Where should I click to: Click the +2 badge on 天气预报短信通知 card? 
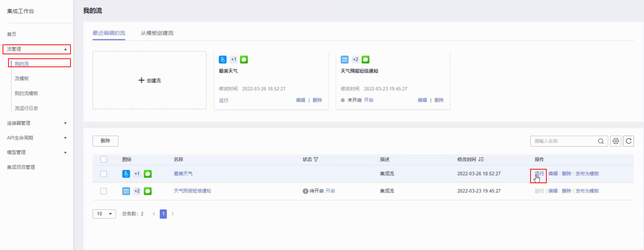coord(355,59)
